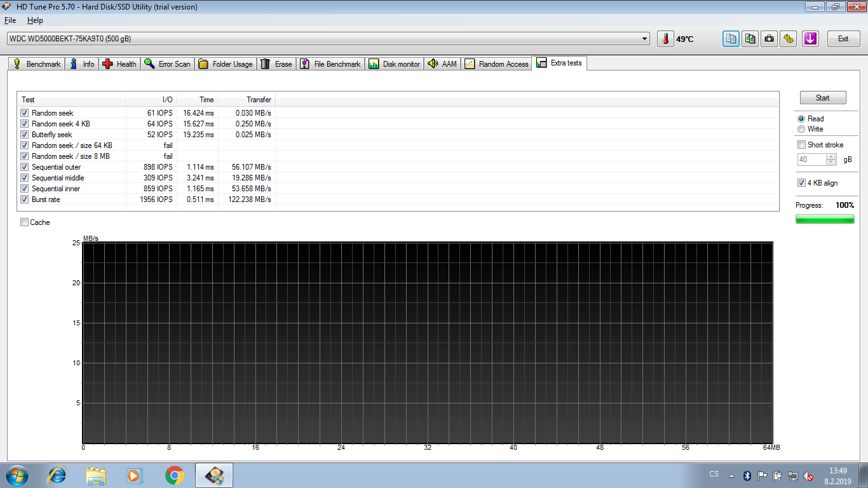
Task: Click the copy screenshot to clipboard icon
Action: pyautogui.click(x=750, y=39)
